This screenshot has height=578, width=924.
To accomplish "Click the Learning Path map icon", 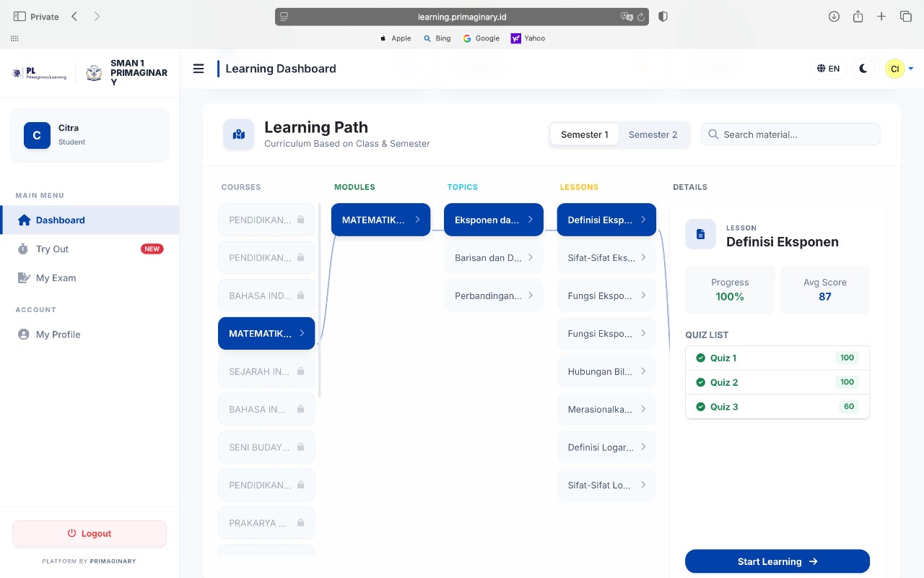I will [x=239, y=134].
